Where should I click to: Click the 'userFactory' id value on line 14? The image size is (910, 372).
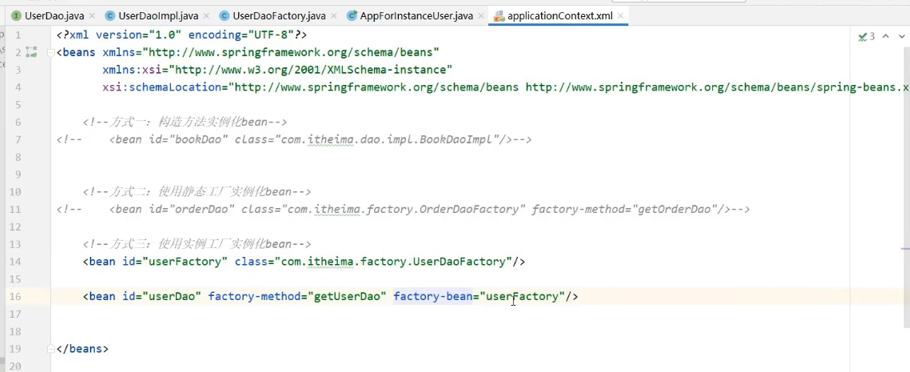[185, 262]
